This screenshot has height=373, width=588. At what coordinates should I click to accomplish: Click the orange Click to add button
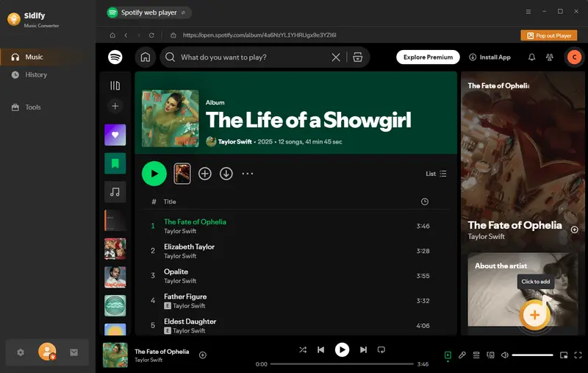click(x=534, y=315)
